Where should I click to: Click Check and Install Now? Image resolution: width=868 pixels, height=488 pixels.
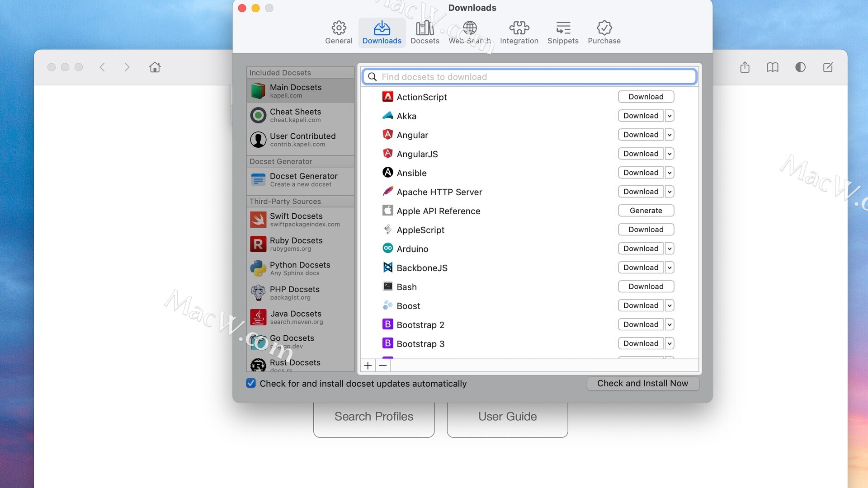click(x=642, y=383)
